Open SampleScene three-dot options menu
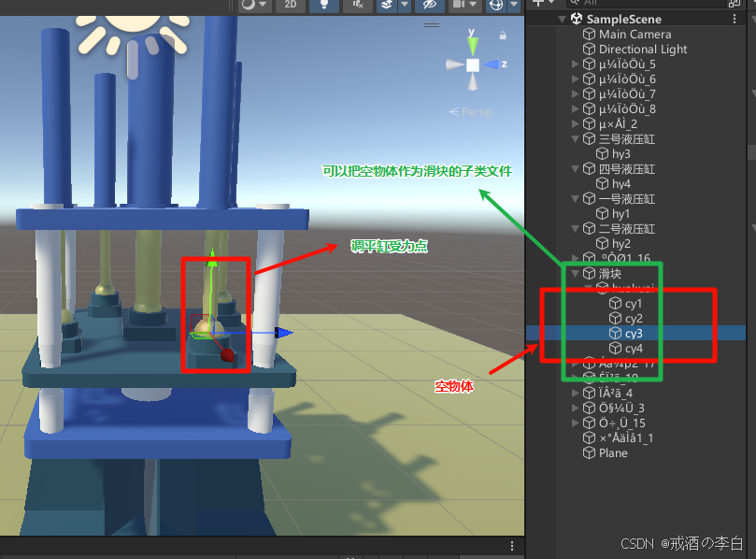This screenshot has width=756, height=559. [x=734, y=19]
